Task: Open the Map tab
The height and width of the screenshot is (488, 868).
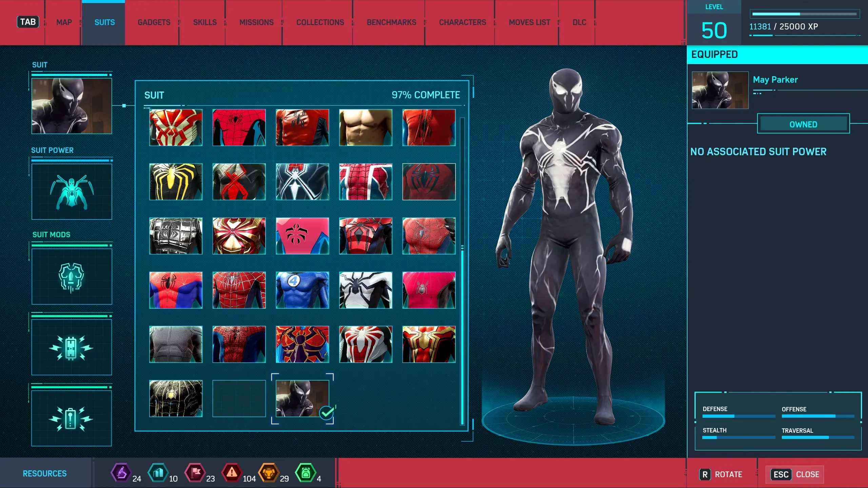Action: coord(64,22)
